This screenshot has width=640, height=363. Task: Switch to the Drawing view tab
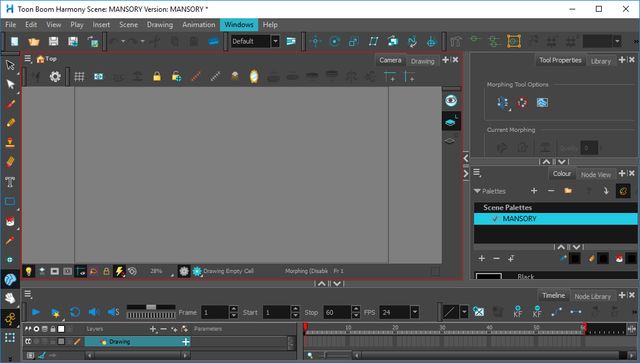pyautogui.click(x=422, y=61)
